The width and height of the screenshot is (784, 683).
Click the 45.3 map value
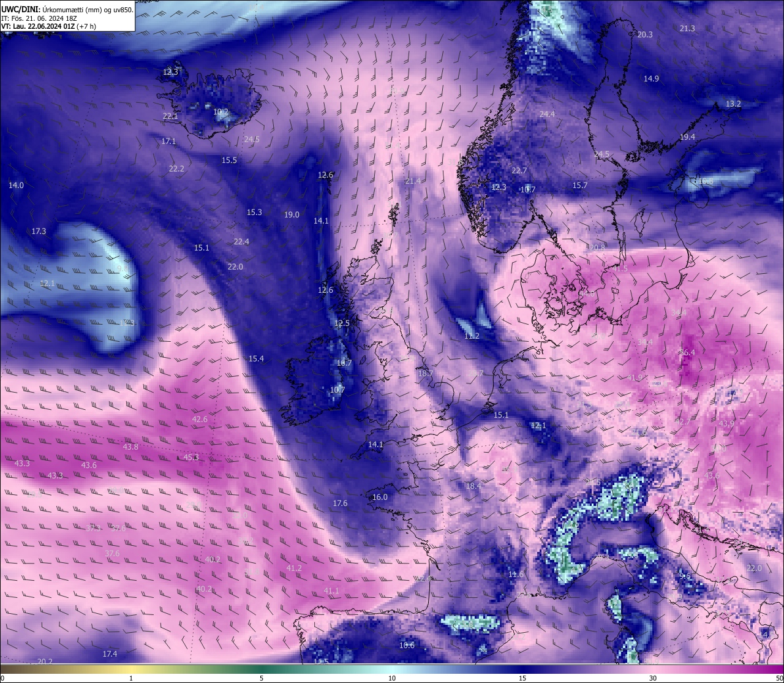[x=191, y=457]
